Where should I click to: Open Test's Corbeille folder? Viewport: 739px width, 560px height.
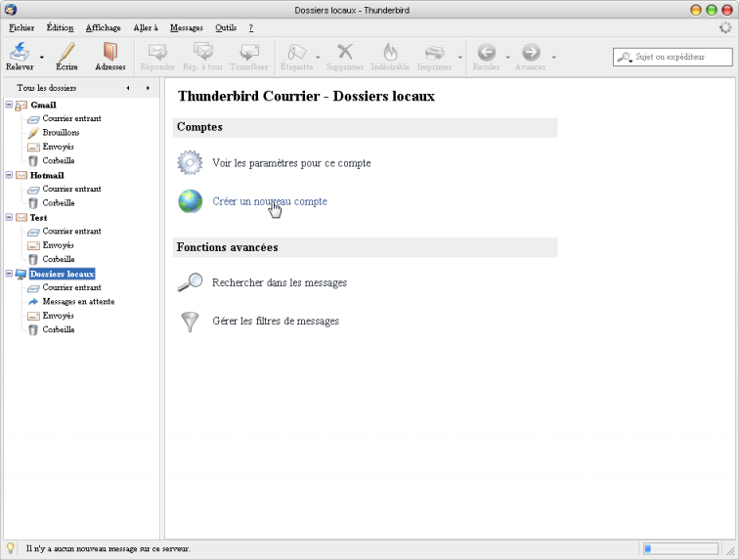point(59,259)
